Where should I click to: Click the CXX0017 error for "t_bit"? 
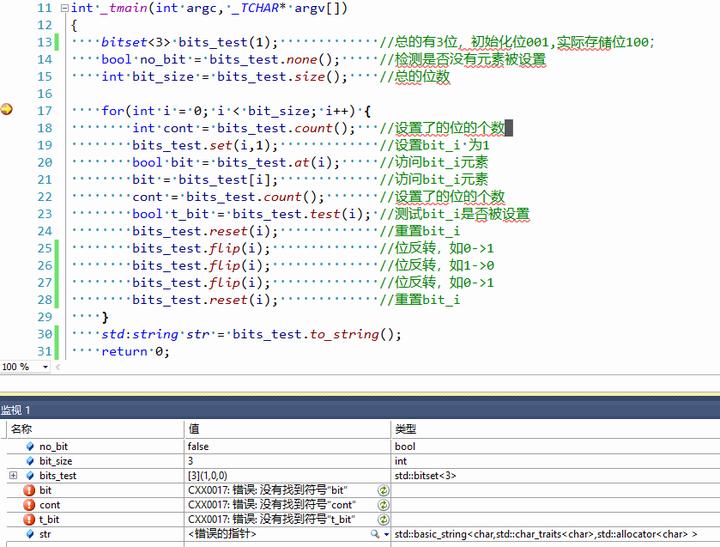point(271,519)
